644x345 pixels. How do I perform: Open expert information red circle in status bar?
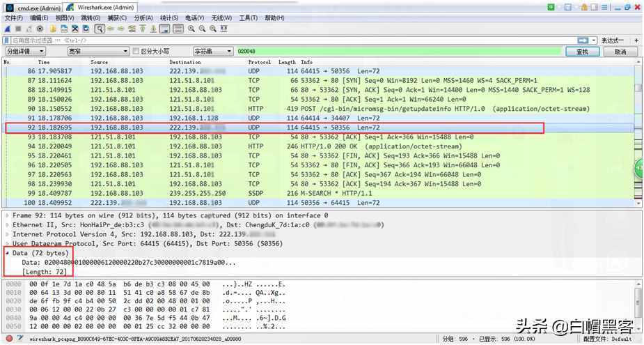[x=10, y=339]
